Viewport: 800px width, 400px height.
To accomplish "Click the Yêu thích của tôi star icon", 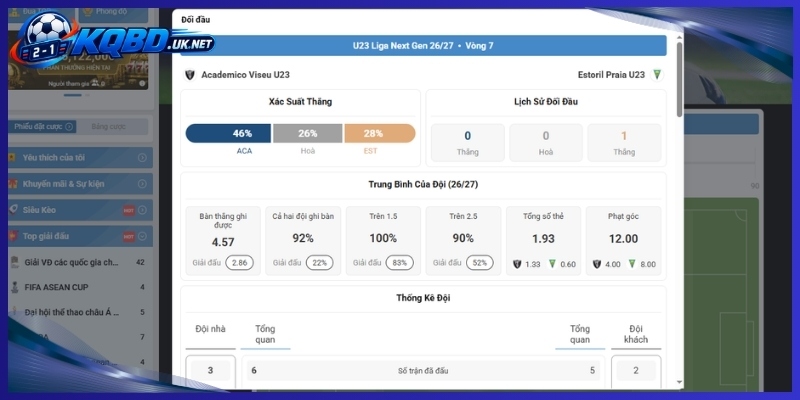I will coord(12,158).
